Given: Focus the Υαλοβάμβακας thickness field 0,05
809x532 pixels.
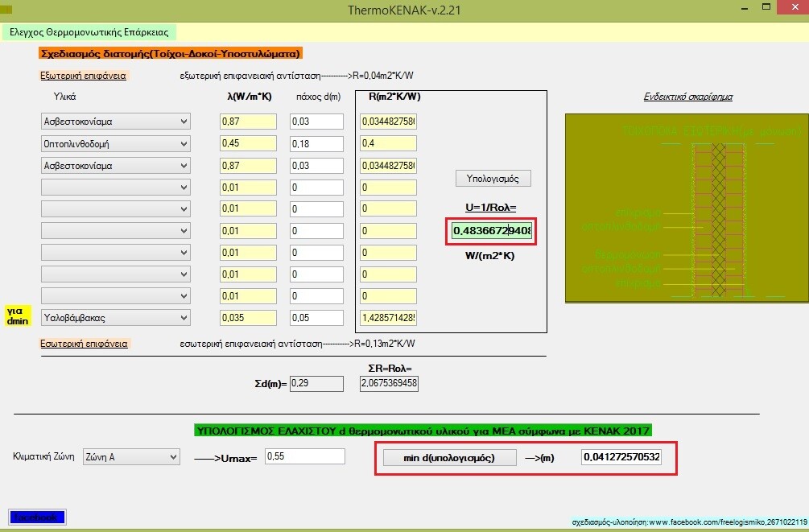Looking at the screenshot, I should (317, 317).
